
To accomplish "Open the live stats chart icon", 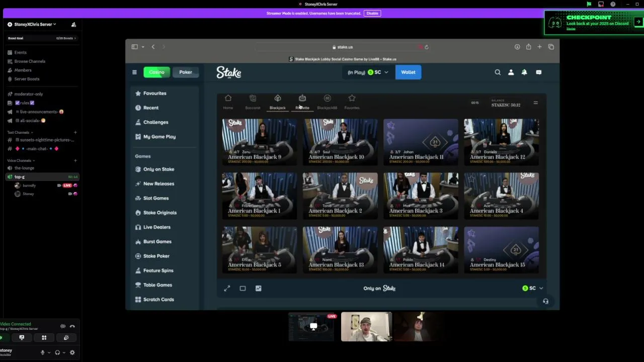I will (x=259, y=288).
